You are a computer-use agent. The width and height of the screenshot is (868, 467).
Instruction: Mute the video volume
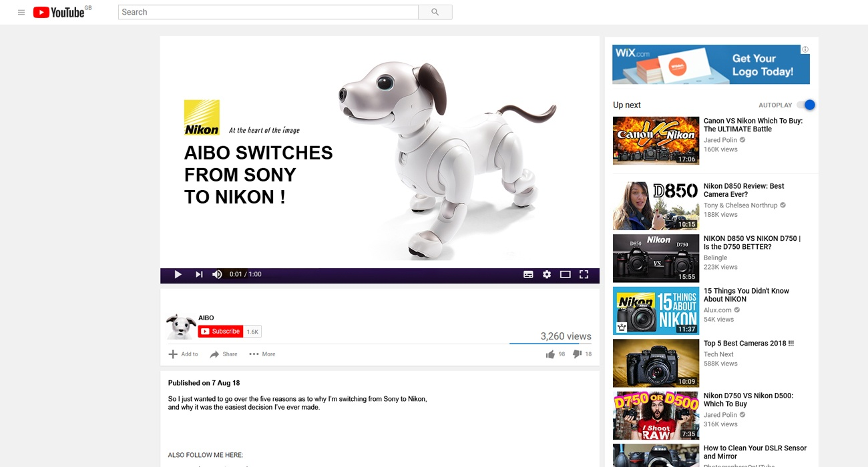217,274
